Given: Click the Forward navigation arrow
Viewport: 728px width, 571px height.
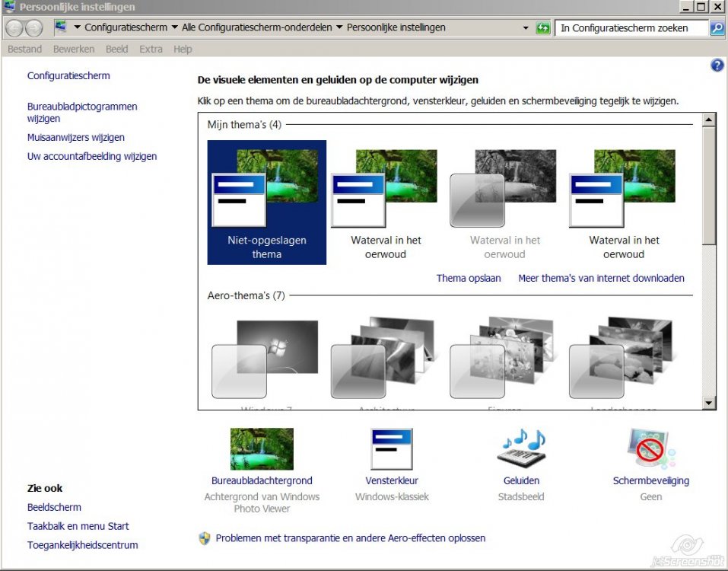Looking at the screenshot, I should click(x=34, y=28).
